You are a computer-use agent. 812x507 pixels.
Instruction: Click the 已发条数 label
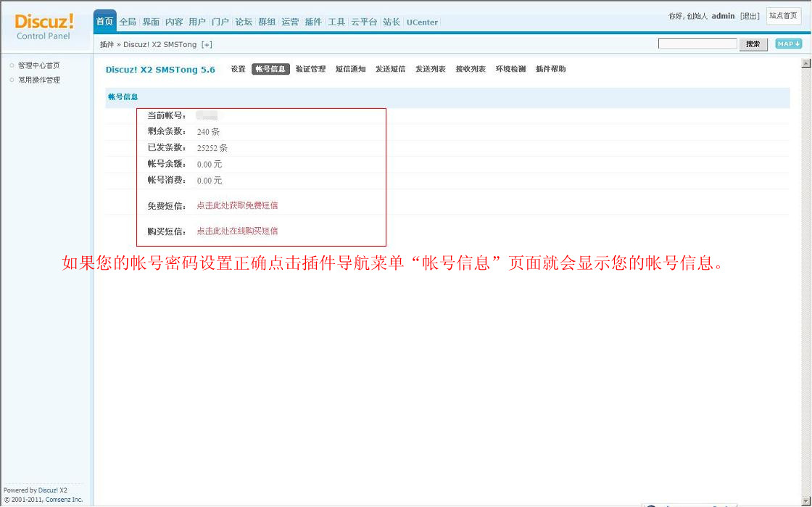pos(167,147)
